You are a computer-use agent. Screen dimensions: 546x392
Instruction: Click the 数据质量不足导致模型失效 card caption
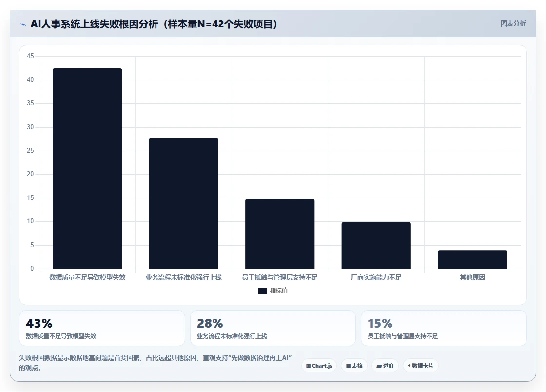coord(61,336)
